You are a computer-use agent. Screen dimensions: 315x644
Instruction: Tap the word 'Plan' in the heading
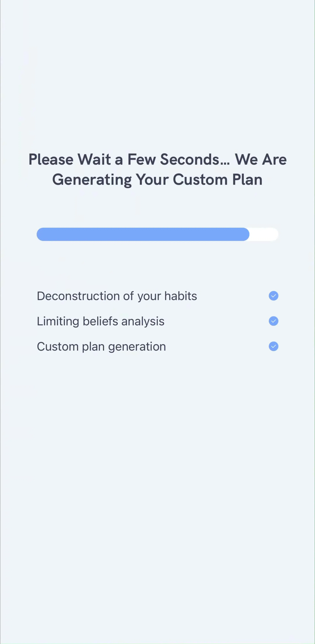coord(247,179)
